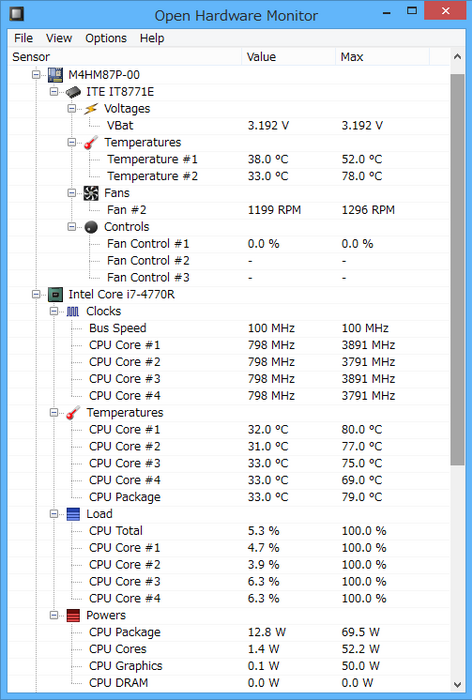Collapse the CPU Temperatures group
Image resolution: width=472 pixels, height=700 pixels.
[x=54, y=412]
